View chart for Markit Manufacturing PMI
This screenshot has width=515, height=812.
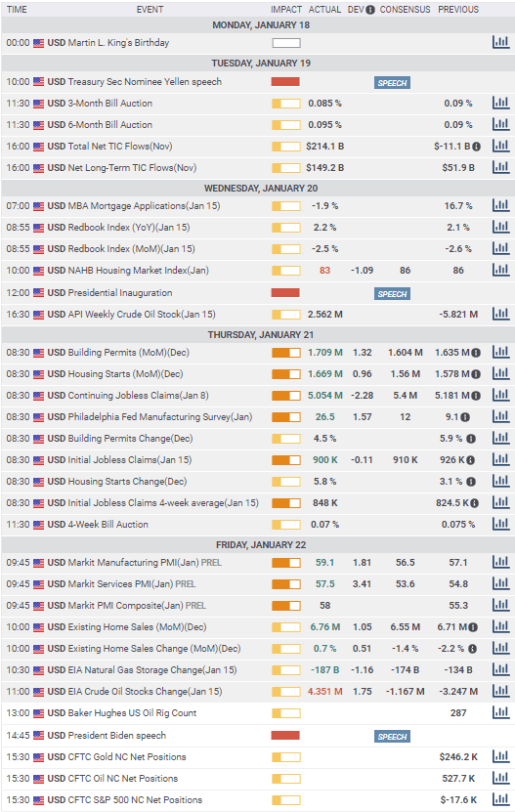pyautogui.click(x=500, y=562)
